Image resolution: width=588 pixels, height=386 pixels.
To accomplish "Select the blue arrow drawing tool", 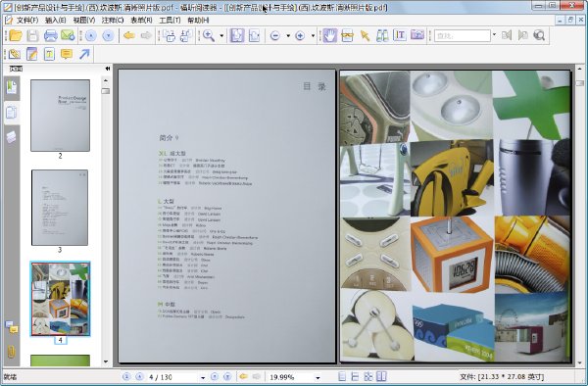I will point(84,54).
